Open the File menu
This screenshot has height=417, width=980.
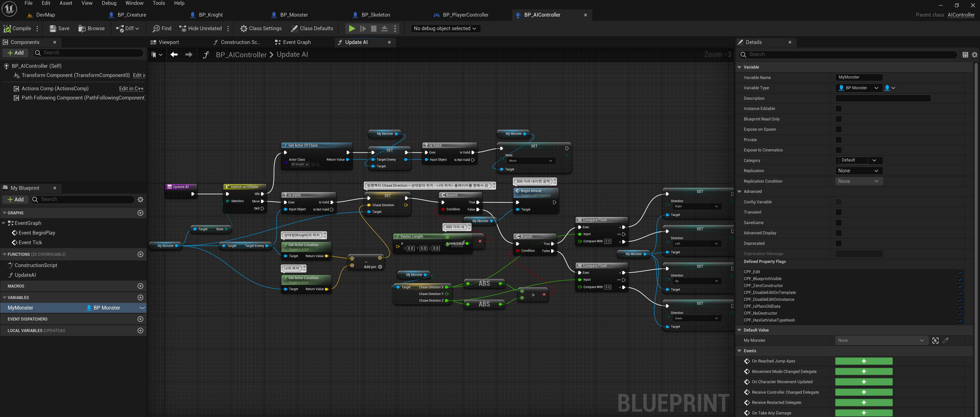[29, 3]
